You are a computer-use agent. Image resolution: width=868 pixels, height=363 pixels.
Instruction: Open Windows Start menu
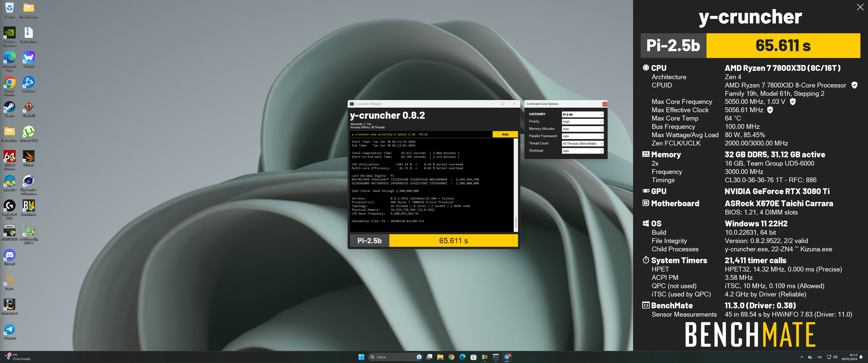(361, 357)
